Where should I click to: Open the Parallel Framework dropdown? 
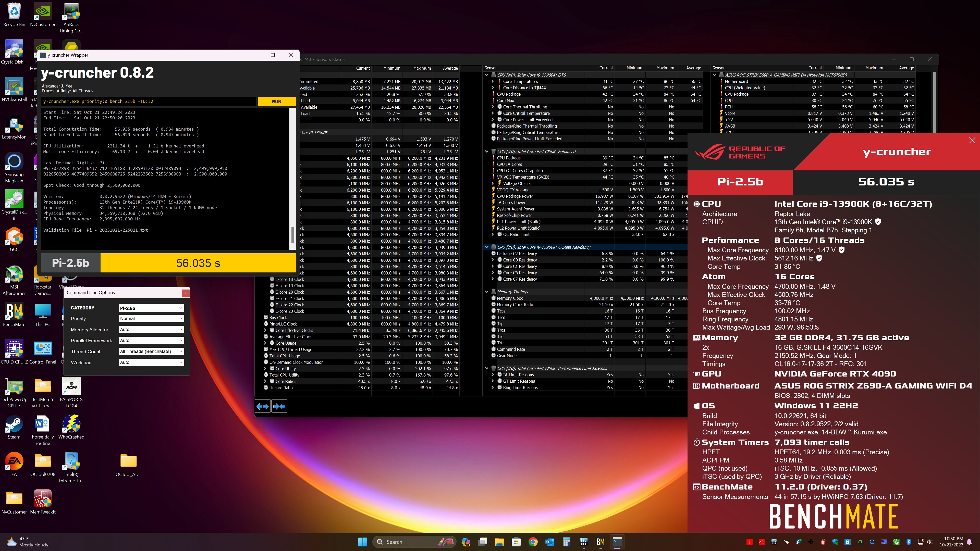click(151, 341)
